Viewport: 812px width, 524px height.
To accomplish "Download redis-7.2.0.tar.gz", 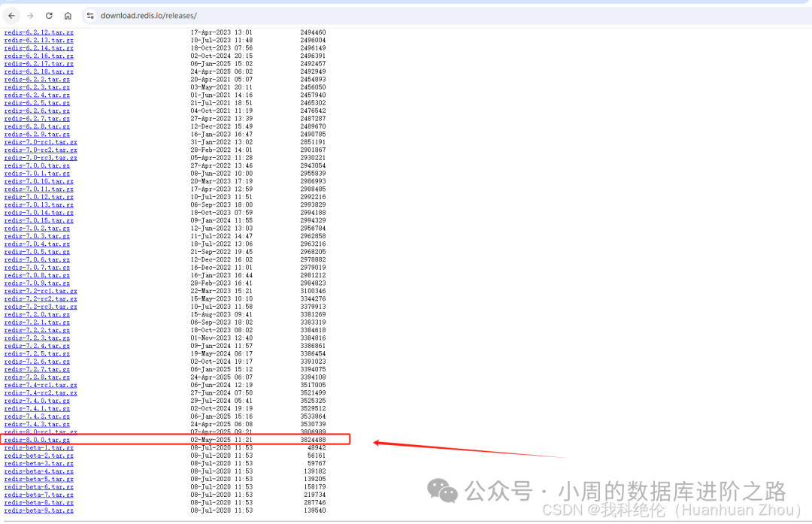I will [x=37, y=314].
